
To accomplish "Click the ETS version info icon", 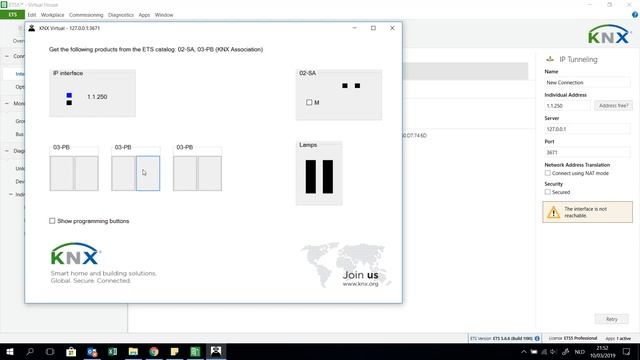I will coord(537,338).
